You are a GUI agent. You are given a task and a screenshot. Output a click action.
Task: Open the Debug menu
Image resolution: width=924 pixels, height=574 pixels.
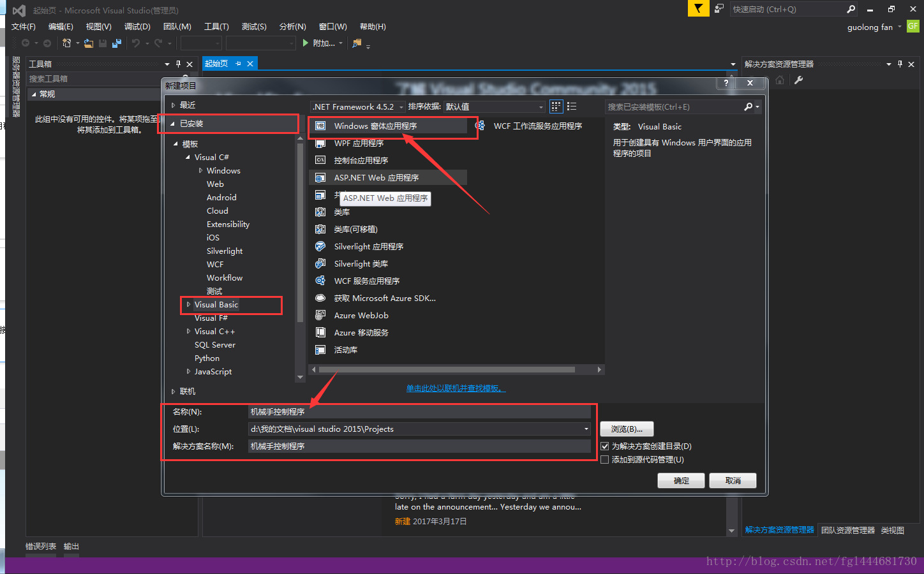click(137, 27)
